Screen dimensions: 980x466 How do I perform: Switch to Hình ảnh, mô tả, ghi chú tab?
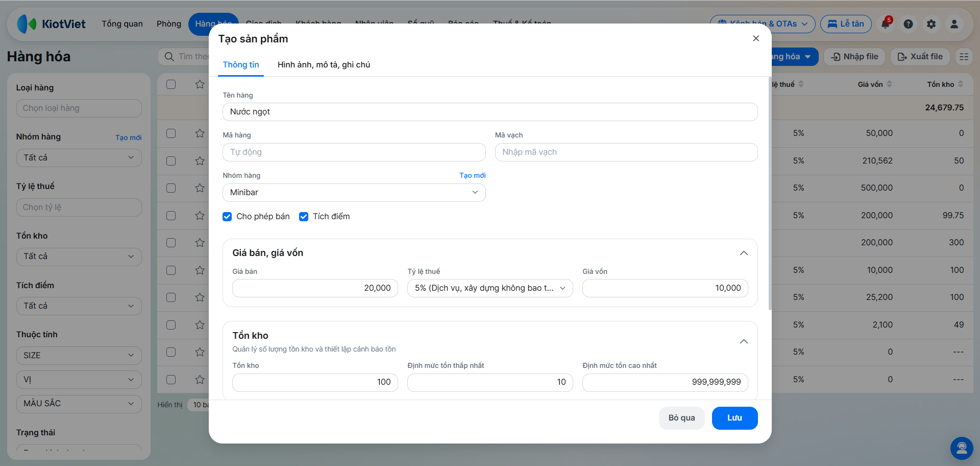point(324,65)
